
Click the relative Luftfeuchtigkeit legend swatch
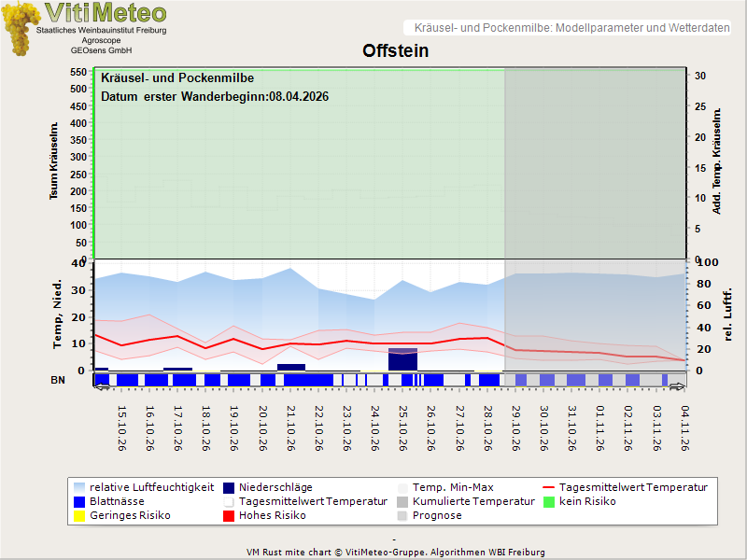pyautogui.click(x=79, y=487)
